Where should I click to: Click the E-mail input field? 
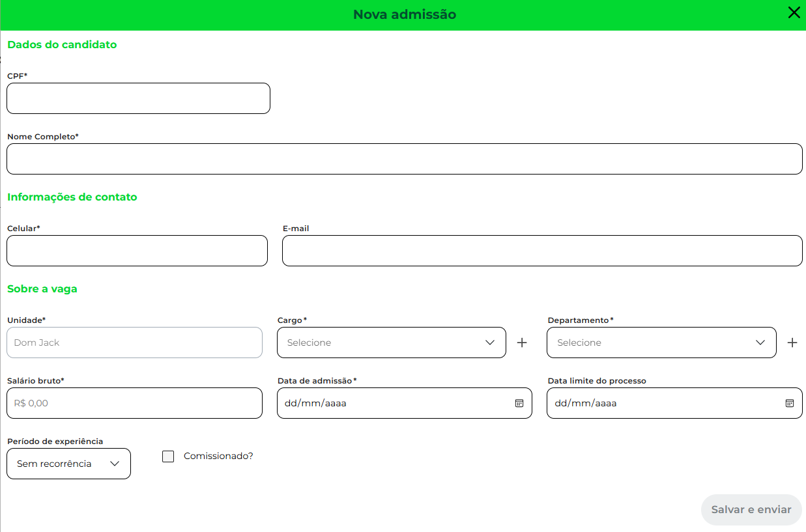541,251
